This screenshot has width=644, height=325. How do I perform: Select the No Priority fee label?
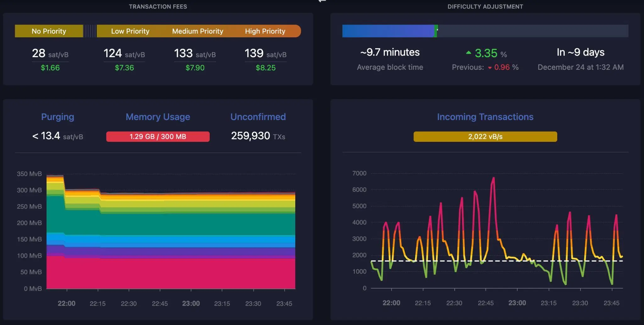(49, 31)
